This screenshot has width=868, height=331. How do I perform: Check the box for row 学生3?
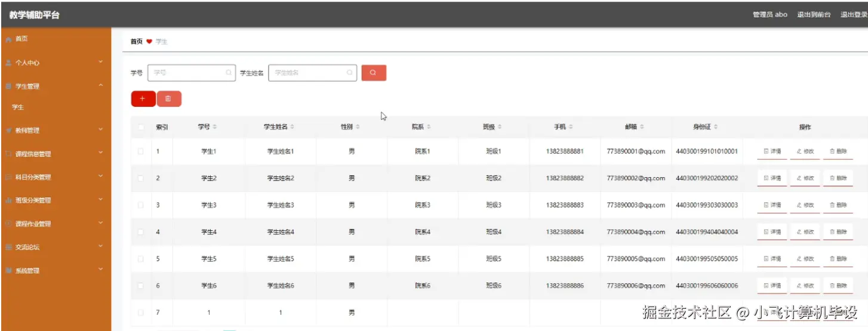click(x=141, y=205)
